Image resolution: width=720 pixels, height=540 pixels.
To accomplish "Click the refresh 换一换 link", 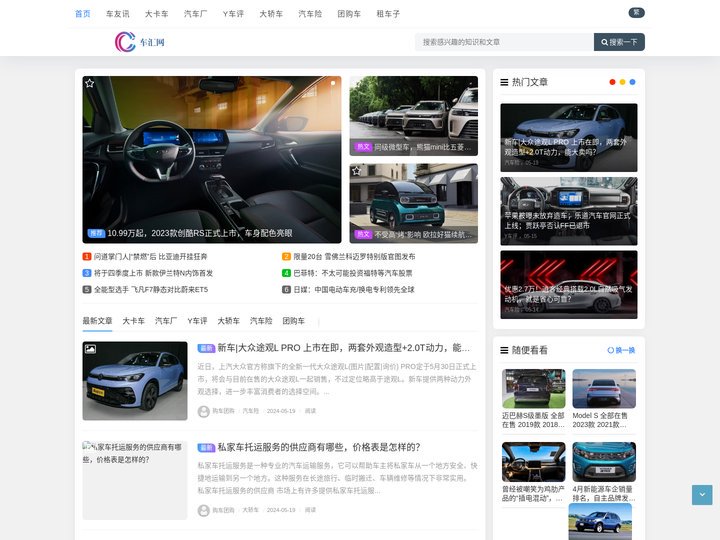I will coord(621,350).
